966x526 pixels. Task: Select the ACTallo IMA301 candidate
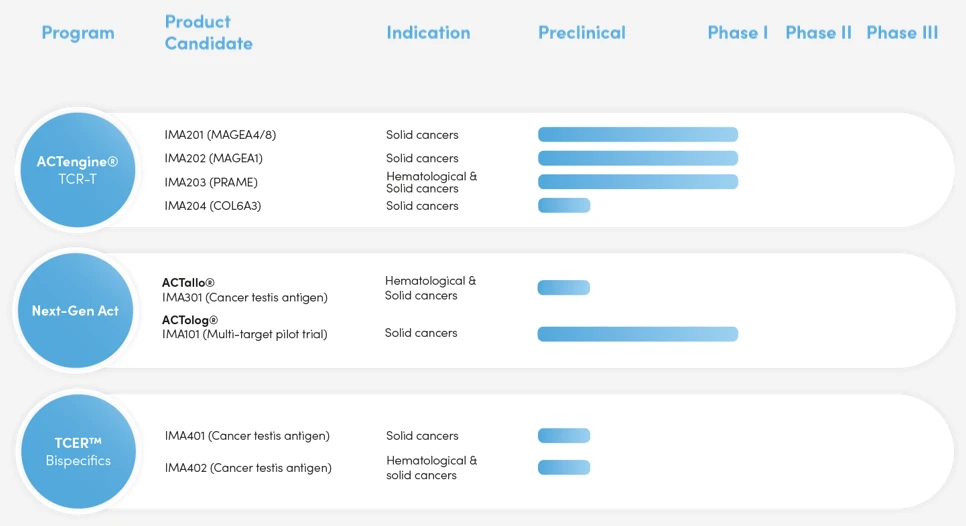point(245,290)
